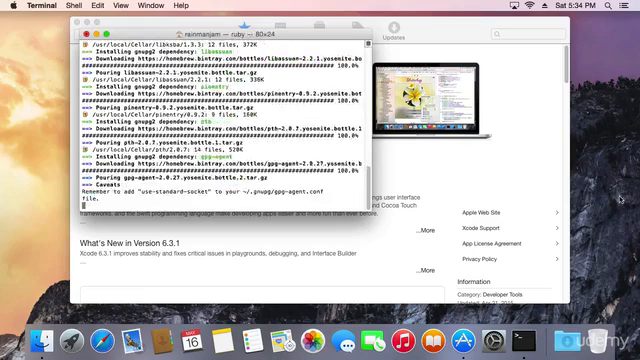Click clock showing Sat 5:34 PM
640x360 pixels.
(x=575, y=6)
